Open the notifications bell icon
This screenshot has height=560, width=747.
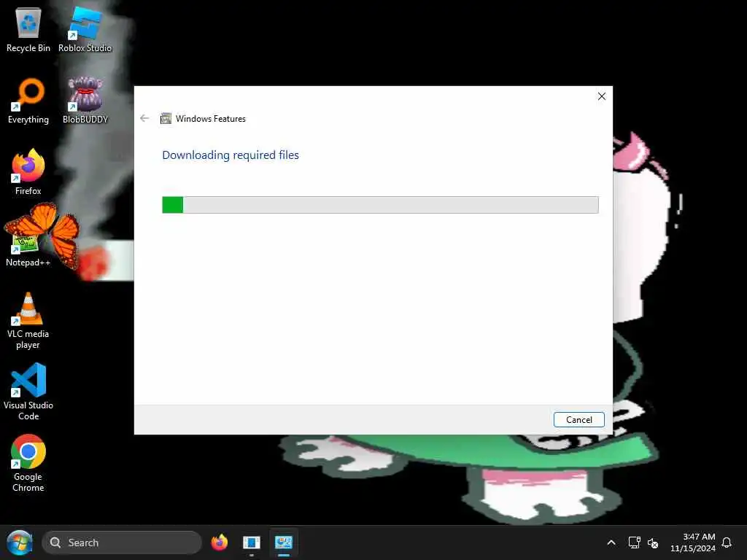pyautogui.click(x=727, y=542)
